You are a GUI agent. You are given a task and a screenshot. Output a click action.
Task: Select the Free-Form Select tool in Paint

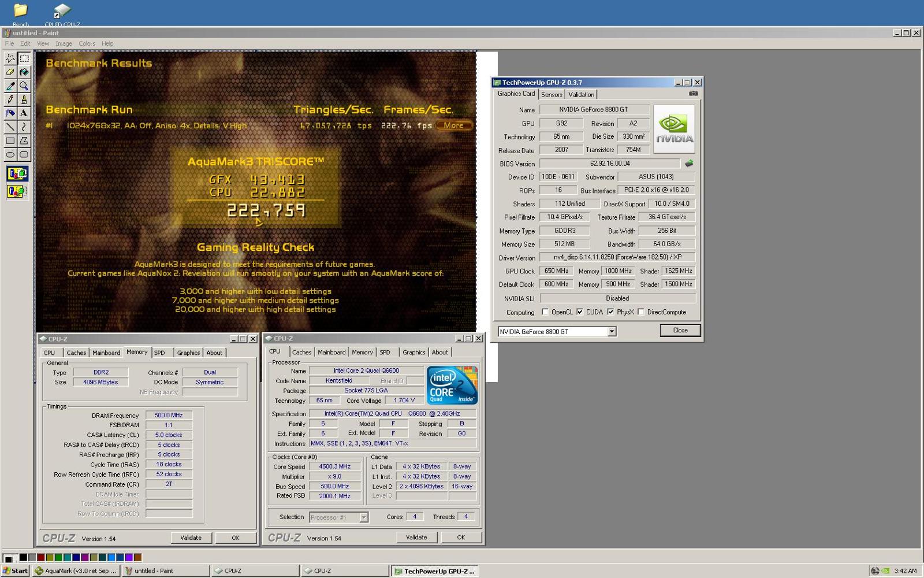pyautogui.click(x=10, y=58)
